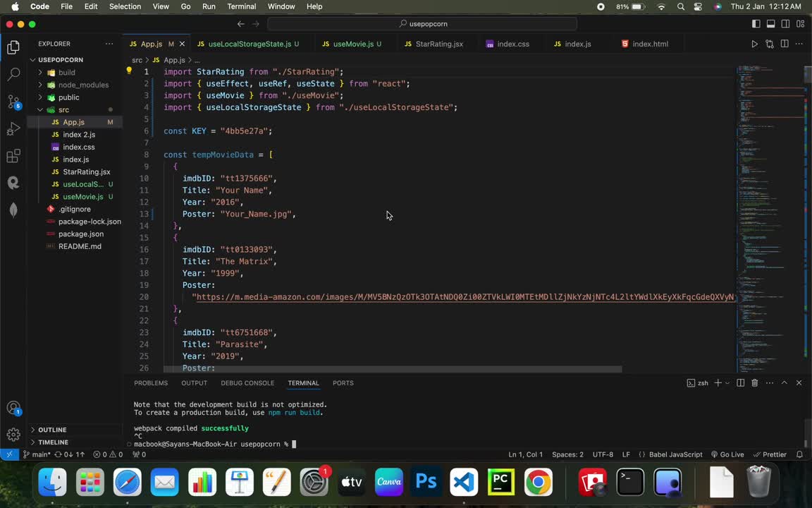
Task: Toggle primary side bar visibility
Action: click(756, 24)
